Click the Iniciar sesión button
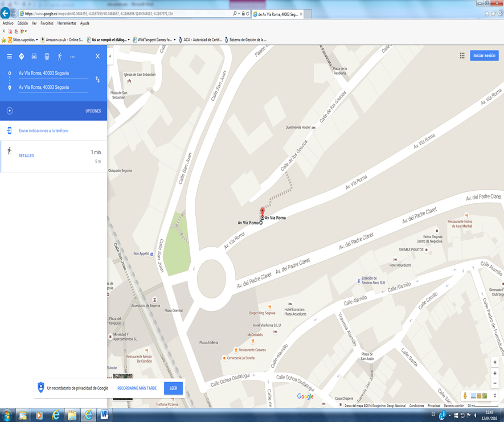 pyautogui.click(x=484, y=55)
